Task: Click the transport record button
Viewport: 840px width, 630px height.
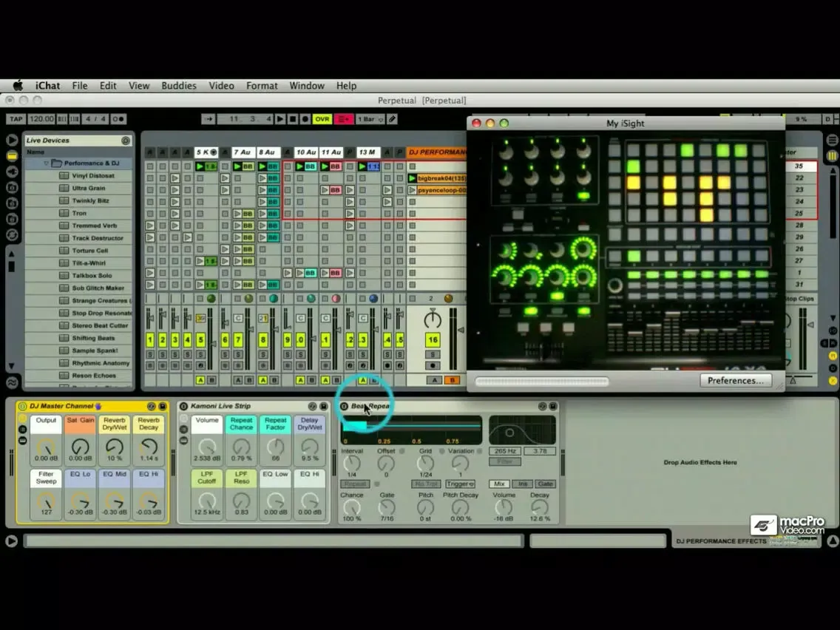Action: [x=305, y=119]
